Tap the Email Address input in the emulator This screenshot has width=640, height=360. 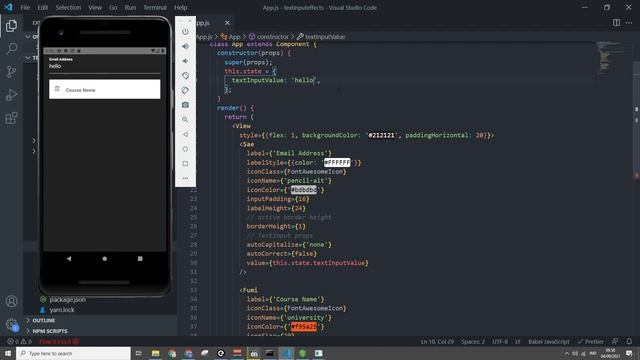pyautogui.click(x=104, y=66)
